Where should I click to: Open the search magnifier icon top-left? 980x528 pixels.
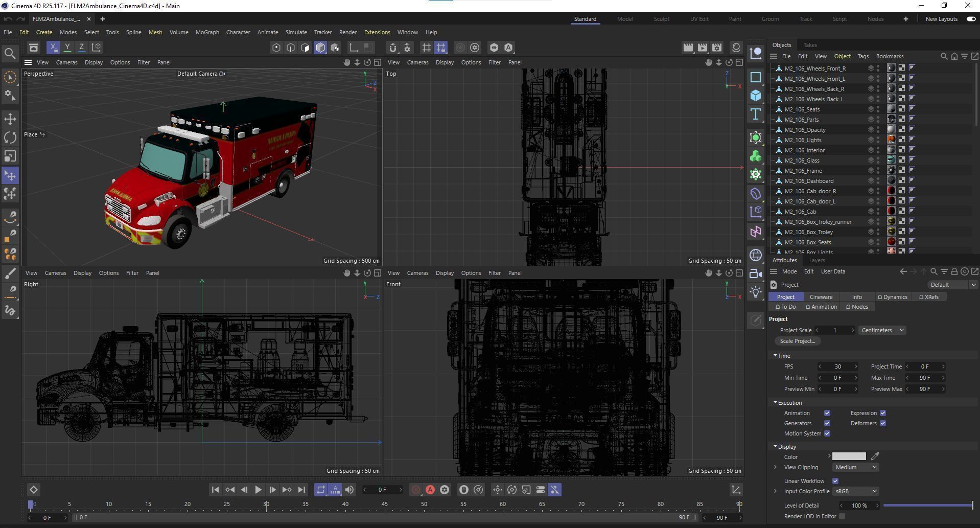pos(10,53)
